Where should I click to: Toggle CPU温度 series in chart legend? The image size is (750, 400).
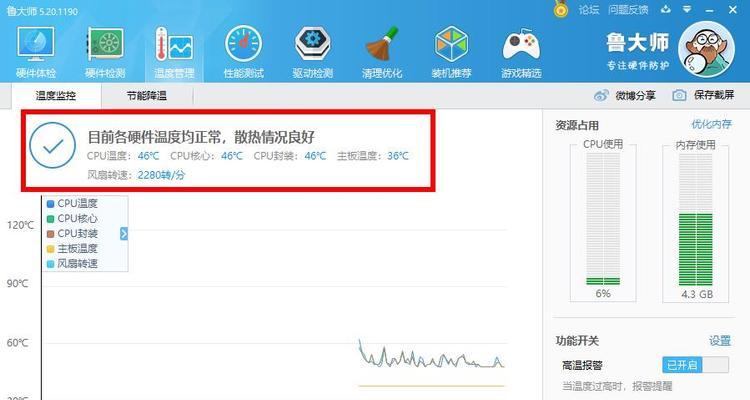click(72, 203)
